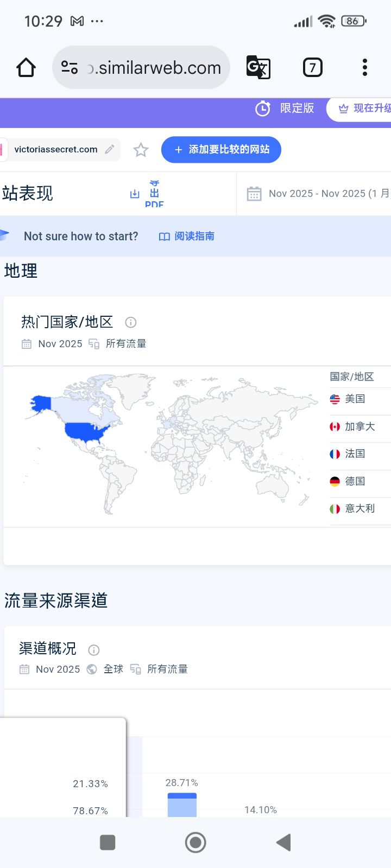Image resolution: width=391 pixels, height=868 pixels.
Task: Select 美国 in the country list
Action: (355, 399)
